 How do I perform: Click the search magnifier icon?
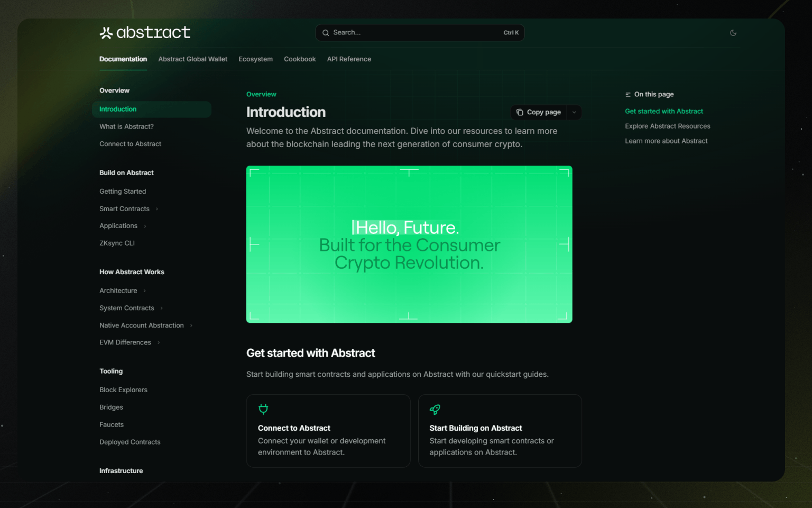(326, 33)
